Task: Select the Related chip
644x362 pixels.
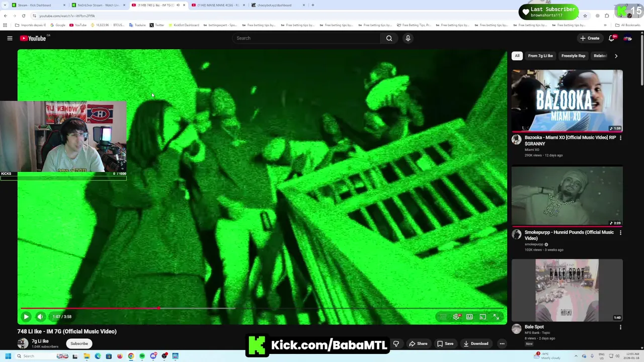Action: pos(600,56)
